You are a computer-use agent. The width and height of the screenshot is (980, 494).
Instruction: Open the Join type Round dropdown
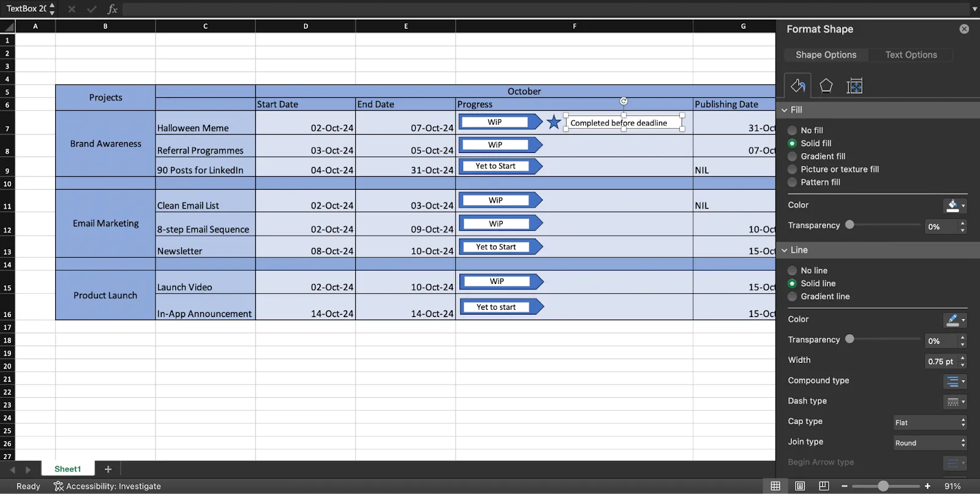pos(930,443)
